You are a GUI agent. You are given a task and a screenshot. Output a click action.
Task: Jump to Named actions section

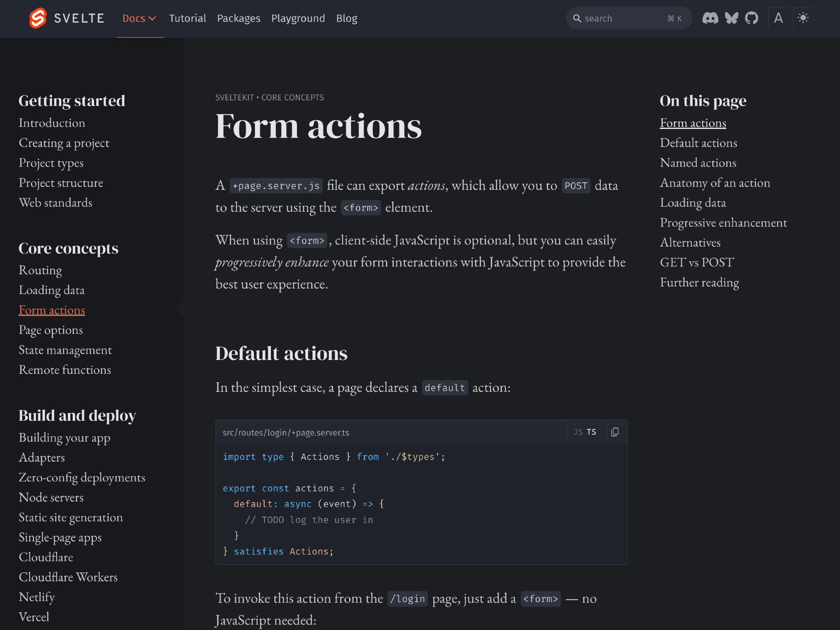point(698,163)
